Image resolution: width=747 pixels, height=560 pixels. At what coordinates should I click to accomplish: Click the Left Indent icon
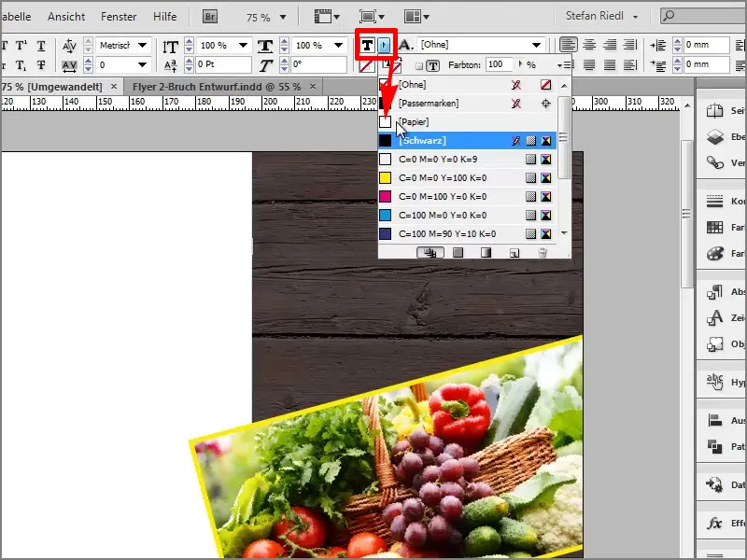pos(658,45)
